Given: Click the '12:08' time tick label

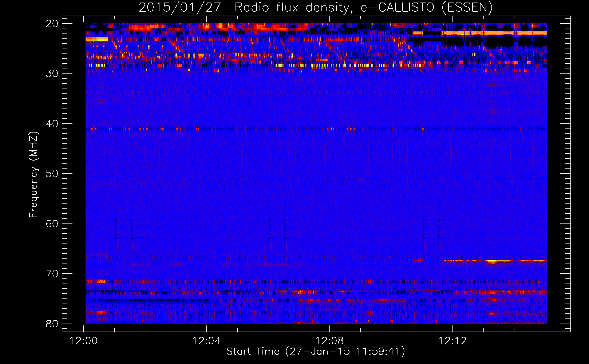Looking at the screenshot, I should pyautogui.click(x=330, y=341).
